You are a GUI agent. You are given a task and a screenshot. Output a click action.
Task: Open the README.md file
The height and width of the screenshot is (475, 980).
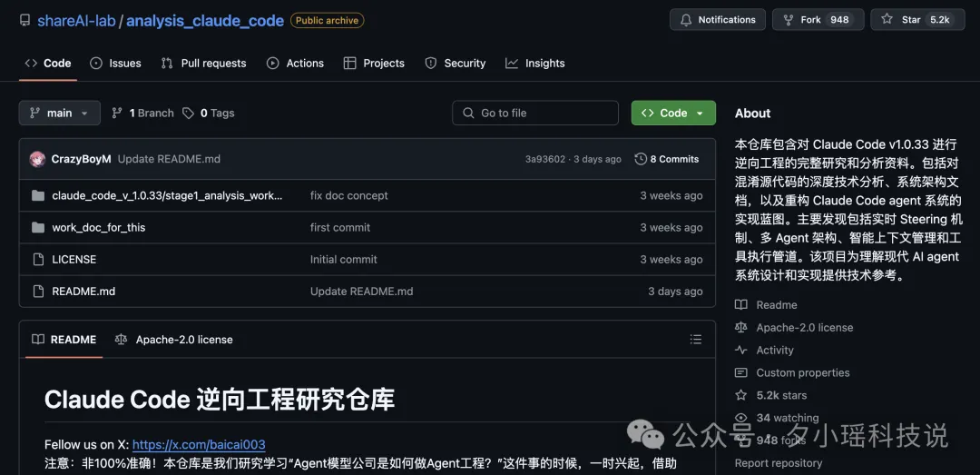[x=83, y=292]
